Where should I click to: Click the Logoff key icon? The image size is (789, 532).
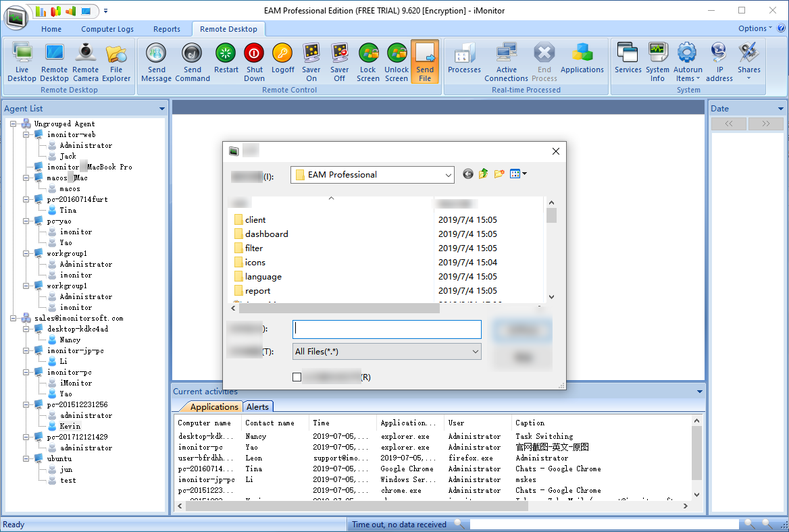point(282,58)
